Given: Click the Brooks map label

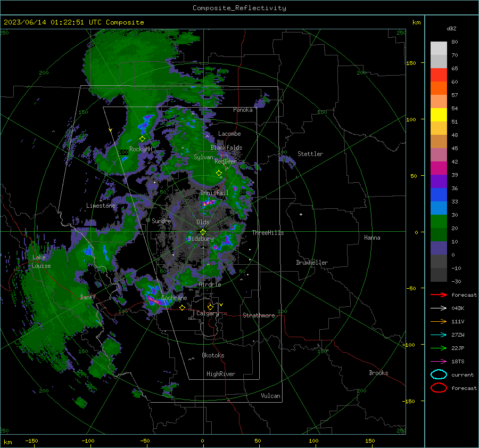Looking at the screenshot, I should 378,373.
